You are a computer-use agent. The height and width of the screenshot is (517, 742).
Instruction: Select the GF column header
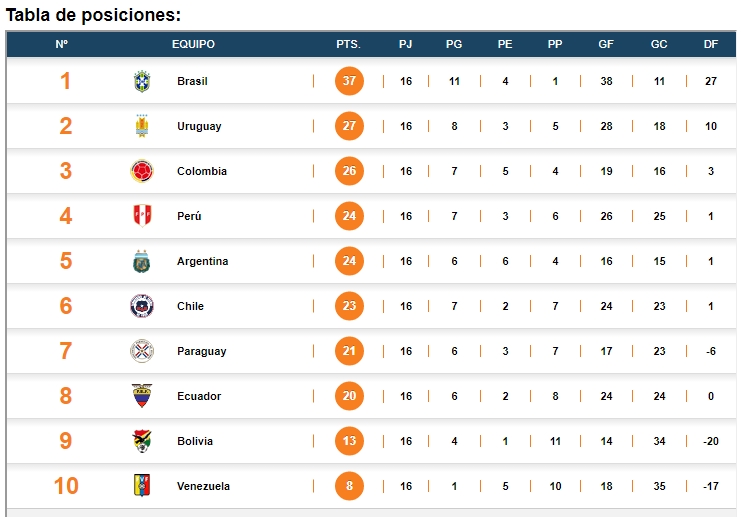[x=606, y=44]
